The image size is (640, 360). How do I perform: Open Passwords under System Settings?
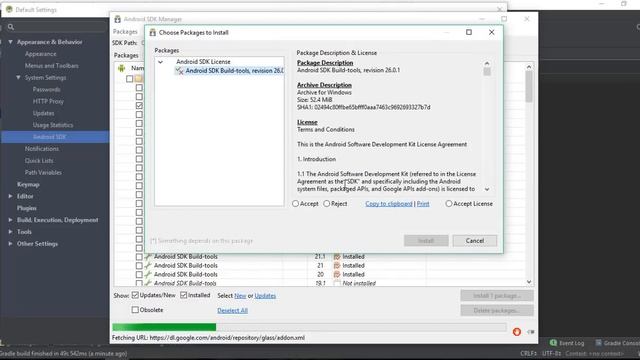[47, 89]
